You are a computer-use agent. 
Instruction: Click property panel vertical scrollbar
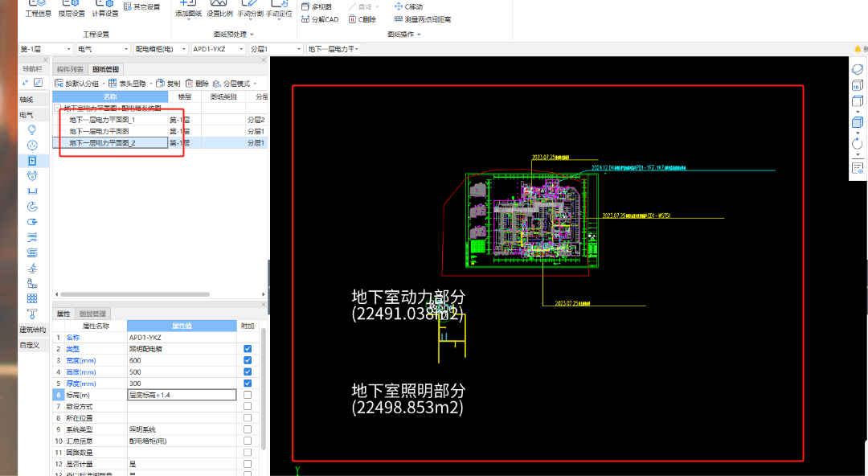point(264,389)
